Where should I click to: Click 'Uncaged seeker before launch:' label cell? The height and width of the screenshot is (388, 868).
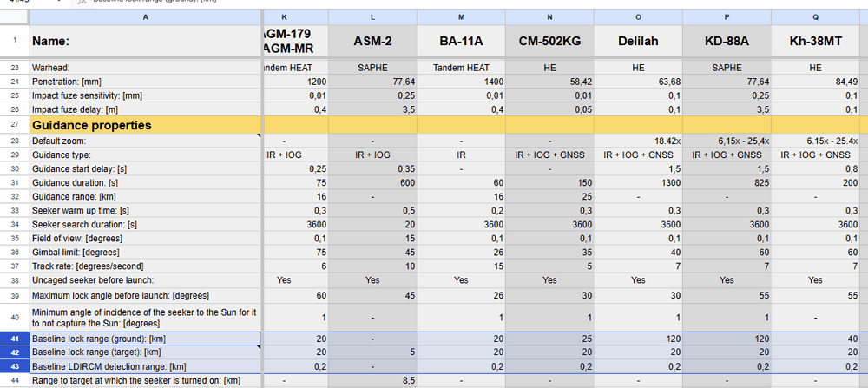click(146, 280)
